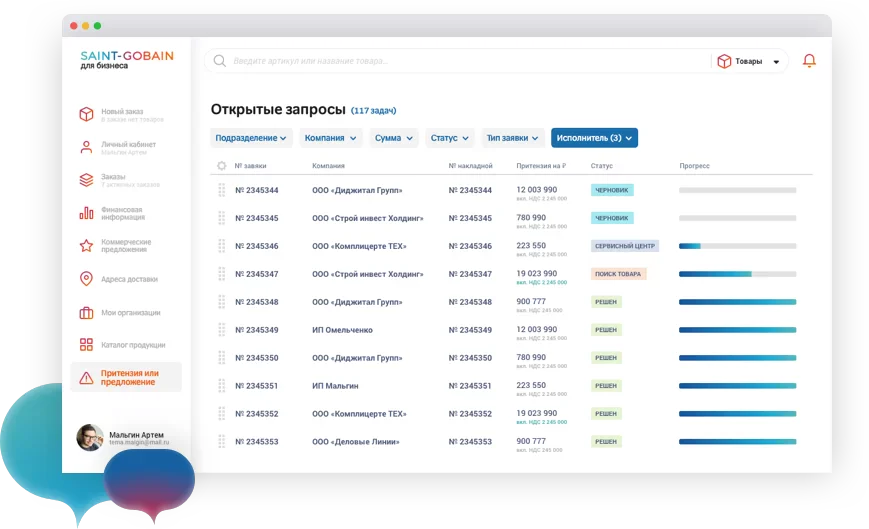Click the table settings gear icon

click(222, 166)
